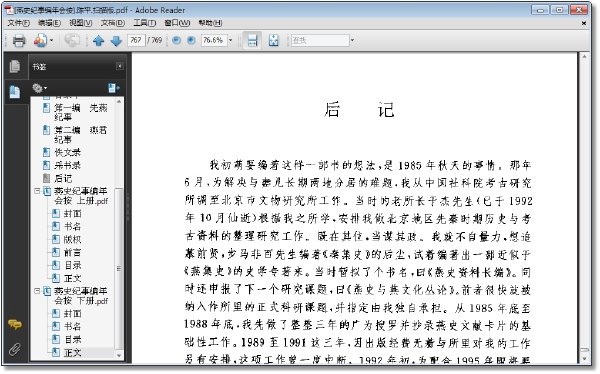Collapse the 燕史纪事编年会按 下册.pdf tree node
The height and width of the screenshot is (374, 600).
(x=37, y=291)
